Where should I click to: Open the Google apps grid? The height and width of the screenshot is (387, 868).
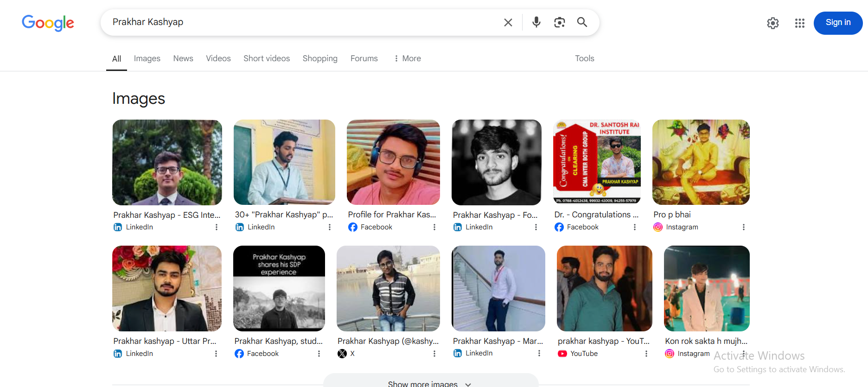(x=799, y=23)
